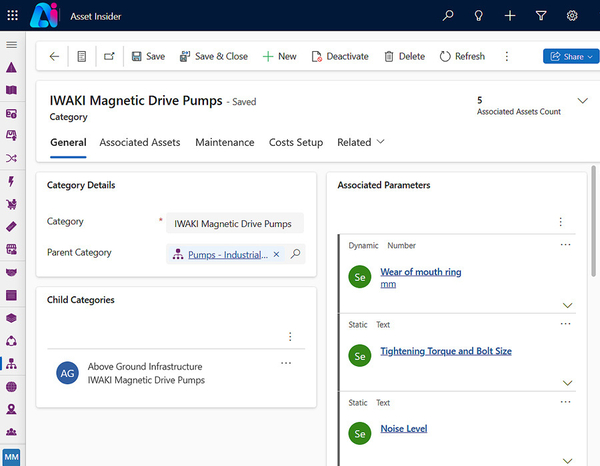Open search with the magnifier icon
Viewport: 600px width, 466px height.
coord(448,16)
